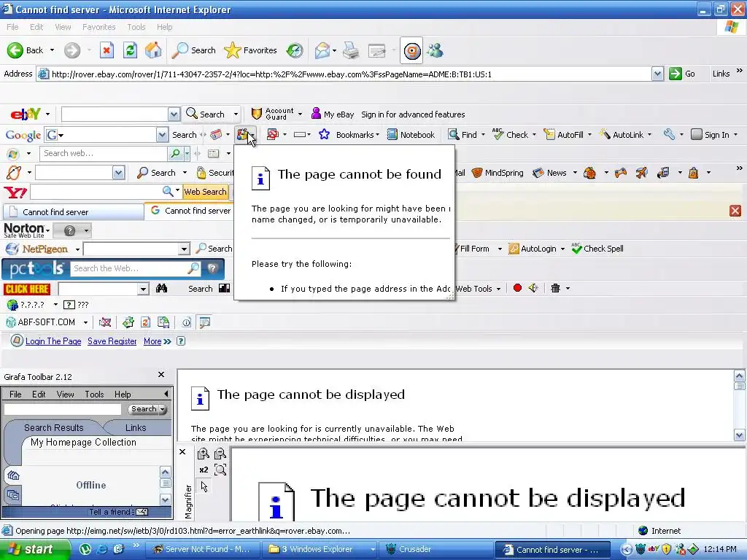The image size is (747, 560).
Task: Click the binoculars icon beside CLICK HERE
Action: 161,288
